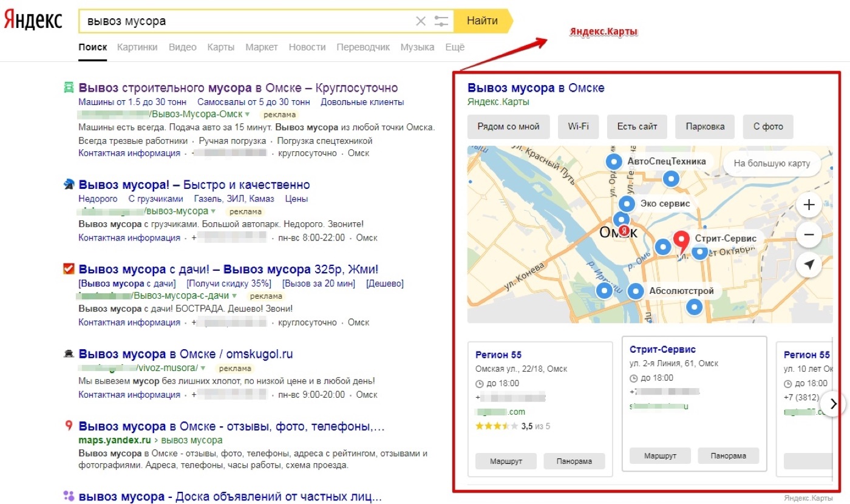
Task: Toggle the 'Есть сайт' map filter
Action: pos(637,127)
